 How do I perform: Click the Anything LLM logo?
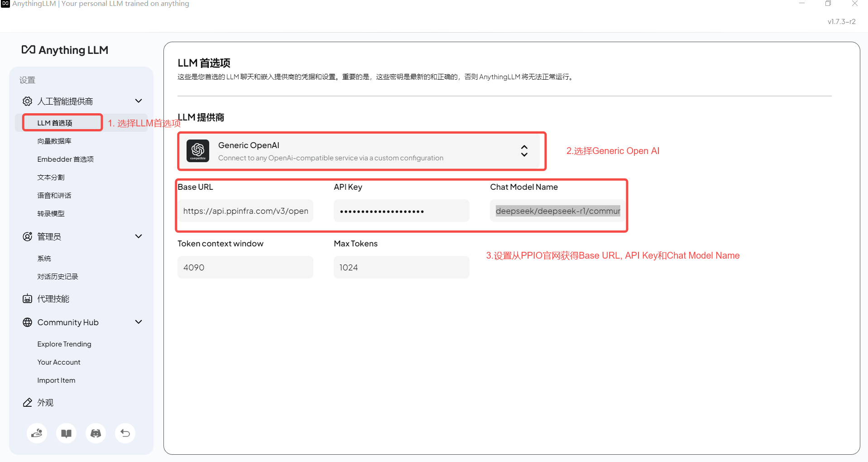click(65, 50)
